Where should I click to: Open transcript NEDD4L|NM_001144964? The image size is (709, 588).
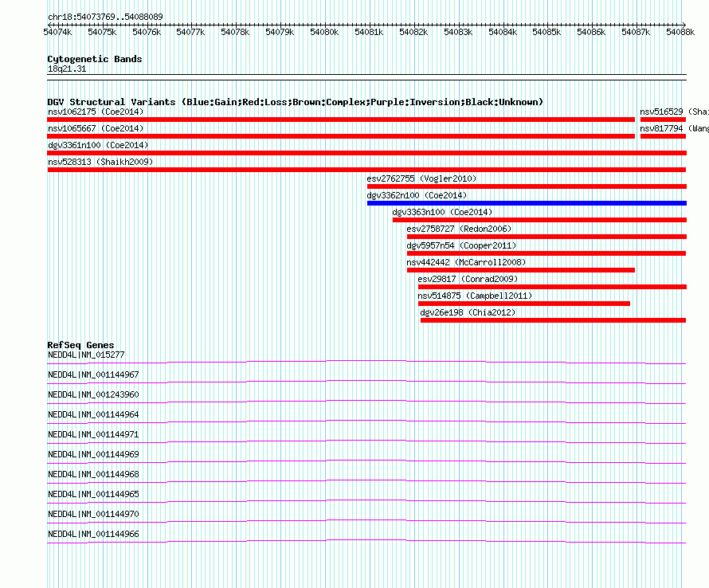[93, 415]
